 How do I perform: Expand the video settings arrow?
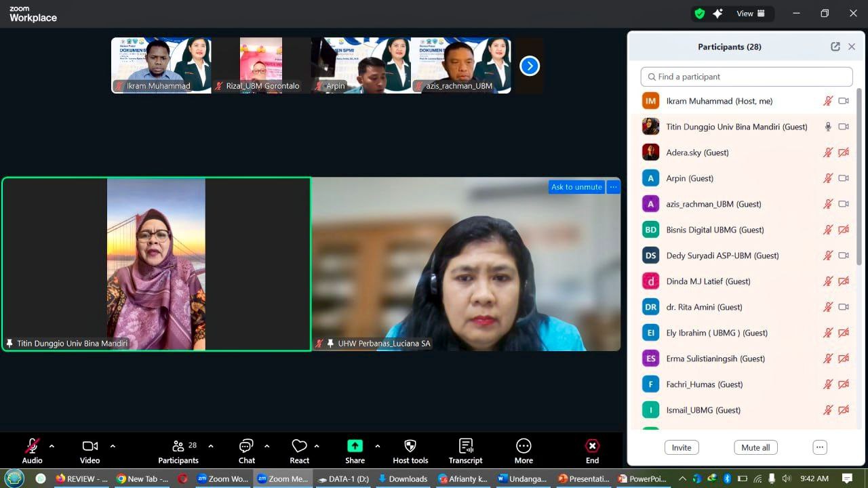click(113, 446)
